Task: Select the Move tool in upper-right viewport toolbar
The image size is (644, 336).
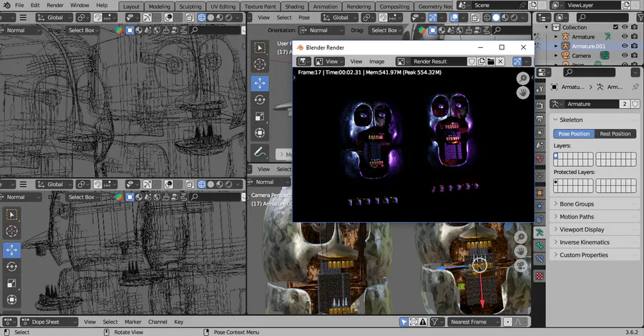Action: coord(260,83)
